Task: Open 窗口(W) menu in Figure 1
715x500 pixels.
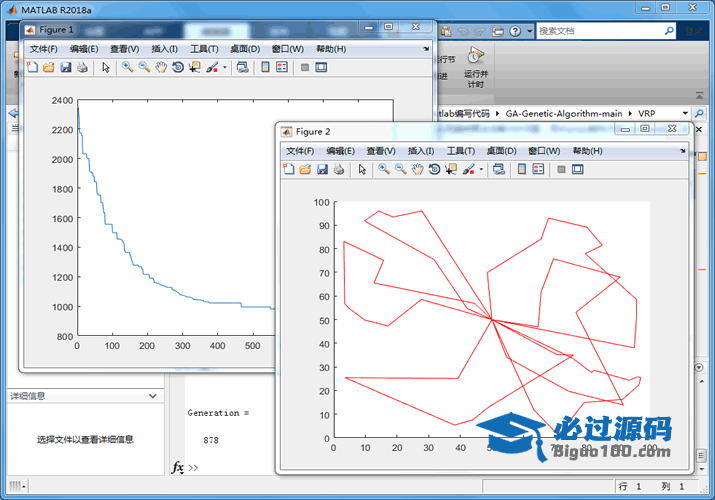Action: pos(288,49)
